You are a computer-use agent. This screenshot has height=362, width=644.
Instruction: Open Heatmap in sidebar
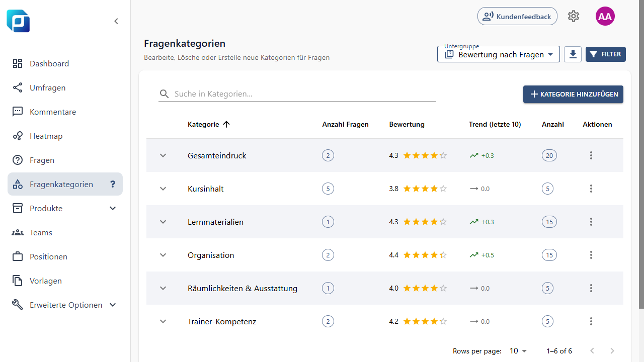[65, 136]
